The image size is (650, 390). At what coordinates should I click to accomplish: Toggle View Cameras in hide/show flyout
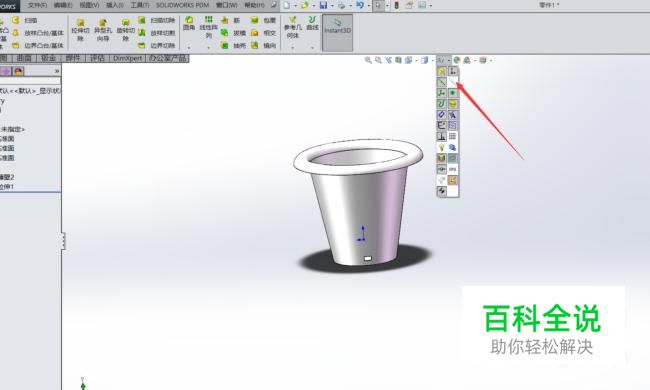tap(452, 147)
